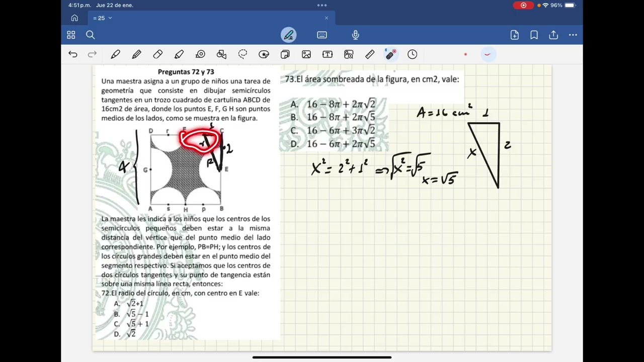Add a new page
644x362 pixels.
pos(514,35)
